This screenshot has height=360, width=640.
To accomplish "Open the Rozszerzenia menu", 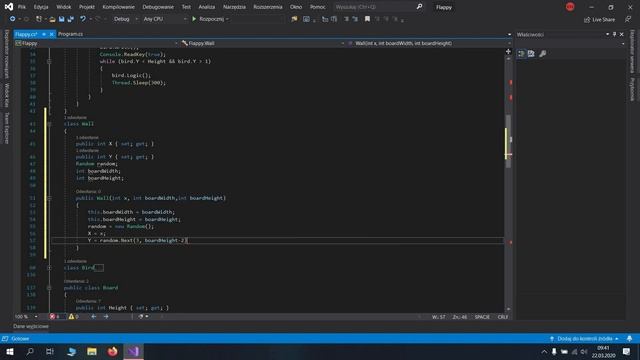I will (268, 7).
